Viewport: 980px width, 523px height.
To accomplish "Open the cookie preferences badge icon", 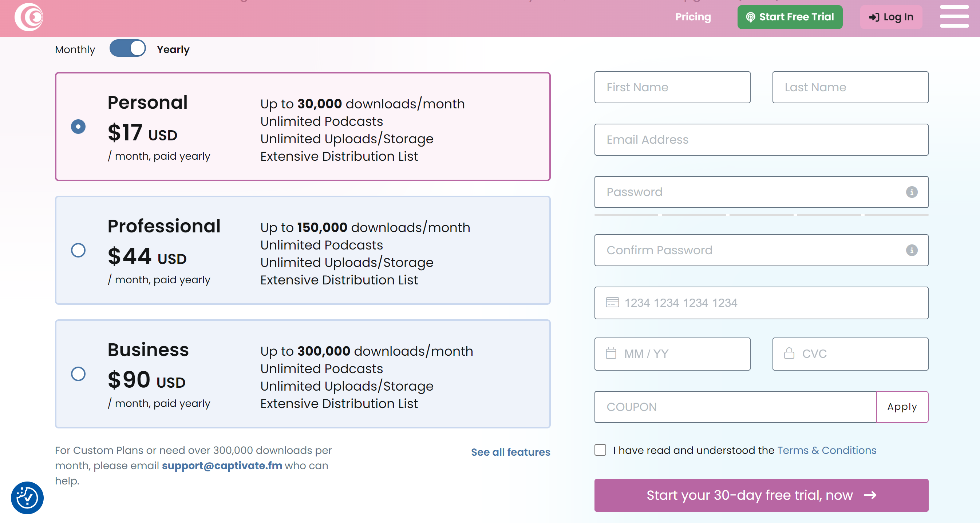I will (27, 498).
